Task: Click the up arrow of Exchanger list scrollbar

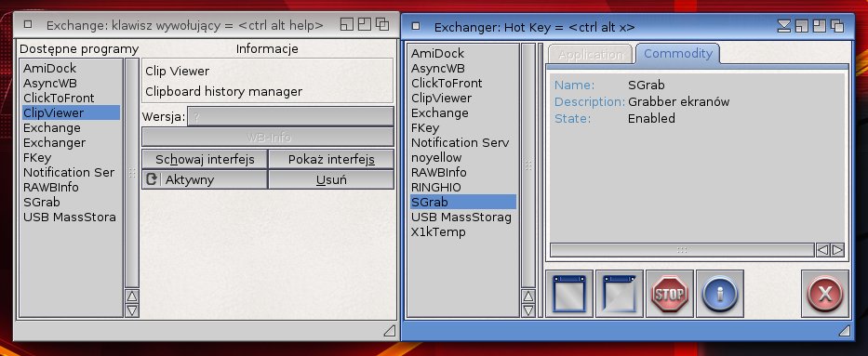Action: click(x=528, y=297)
